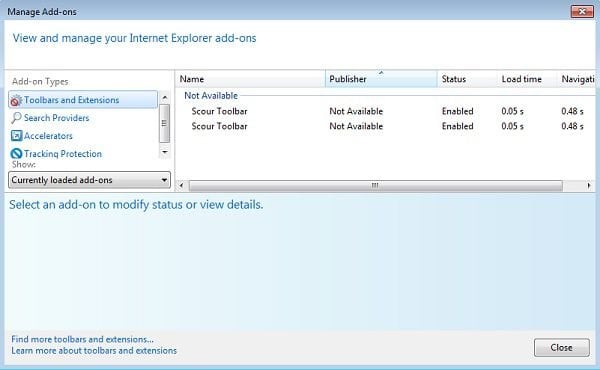The width and height of the screenshot is (600, 370).
Task: Sort the list by Load time column
Action: click(x=527, y=79)
